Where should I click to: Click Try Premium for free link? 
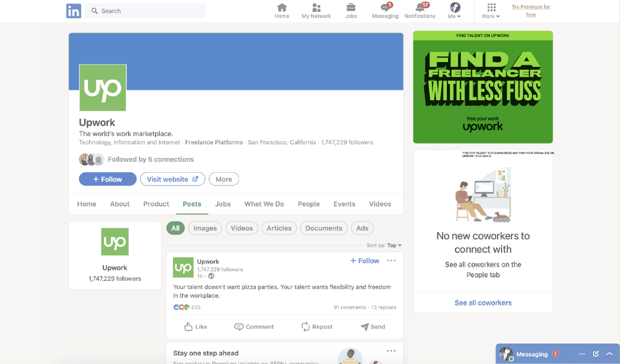pos(531,11)
